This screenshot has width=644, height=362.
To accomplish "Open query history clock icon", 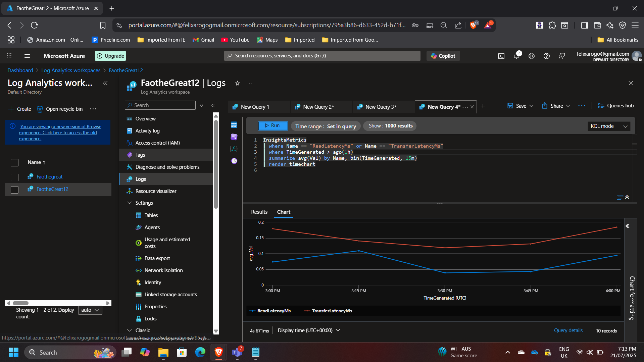I will click(x=234, y=161).
